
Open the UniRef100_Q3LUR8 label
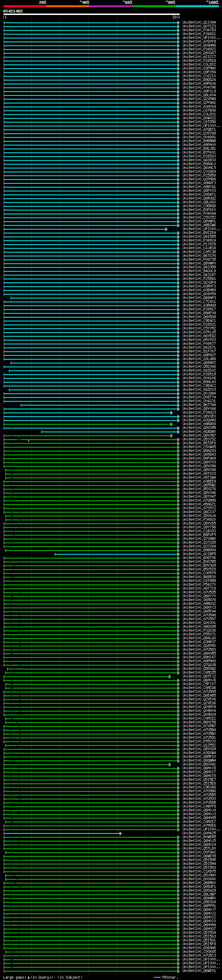[199, 359]
